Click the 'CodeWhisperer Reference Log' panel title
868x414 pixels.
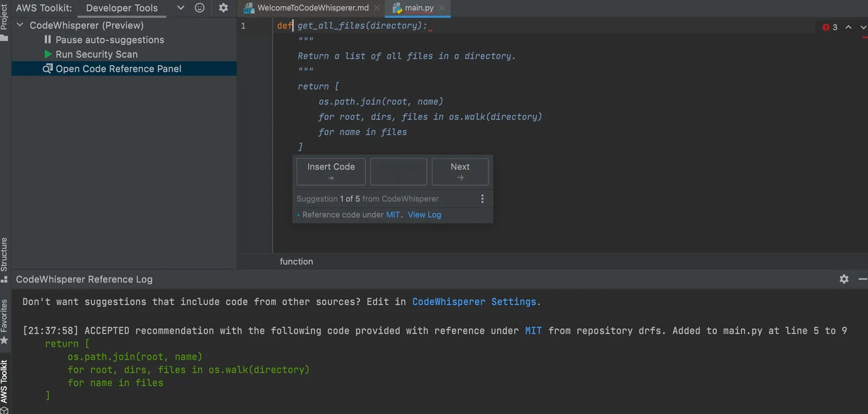[x=84, y=279]
